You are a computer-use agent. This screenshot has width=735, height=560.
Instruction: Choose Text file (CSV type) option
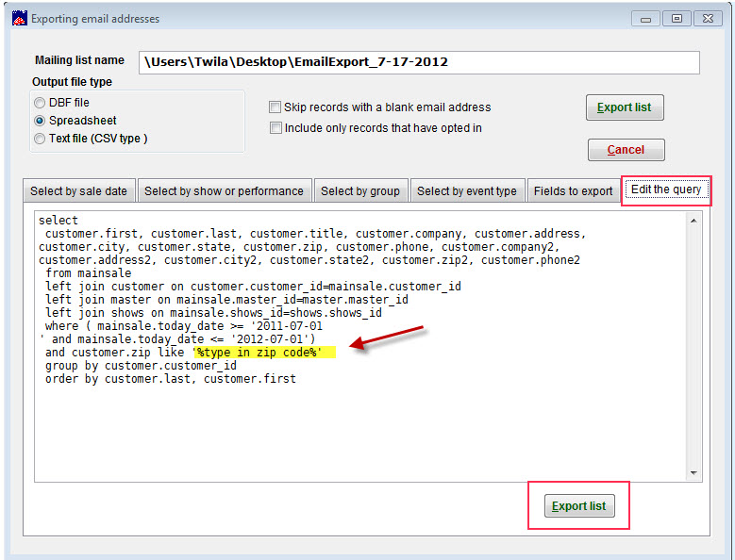40,139
